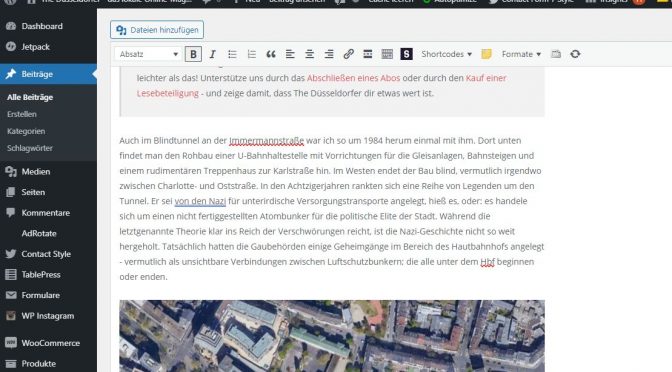Click the 'Kauf einer' red link text

[486, 78]
